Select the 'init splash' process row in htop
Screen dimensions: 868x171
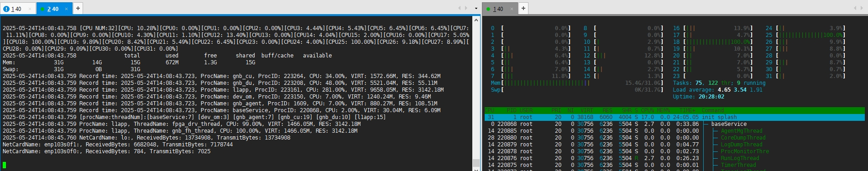[675, 117]
